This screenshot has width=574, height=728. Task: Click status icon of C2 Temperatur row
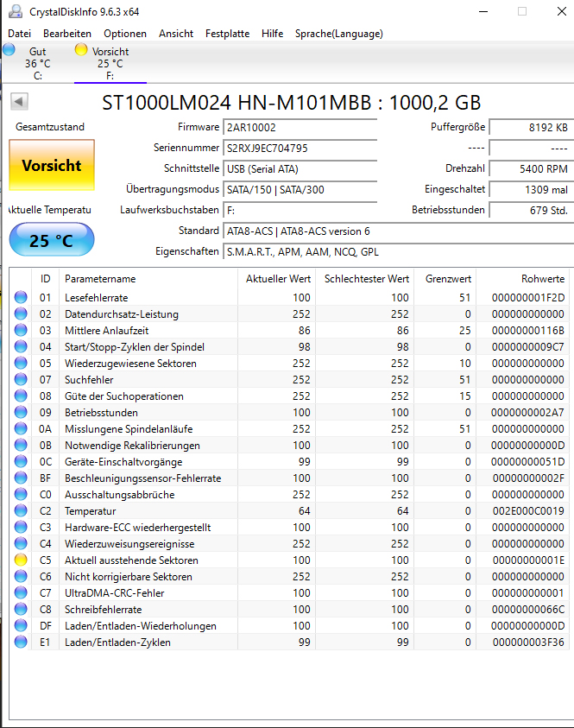[x=21, y=510]
